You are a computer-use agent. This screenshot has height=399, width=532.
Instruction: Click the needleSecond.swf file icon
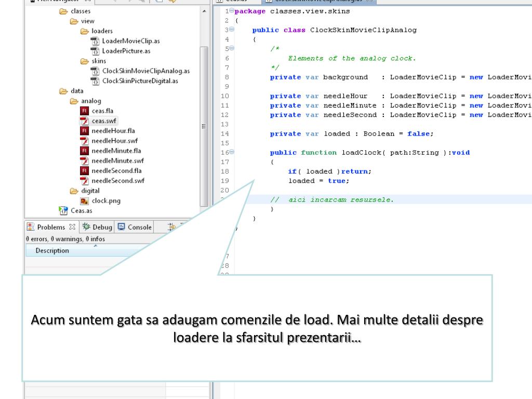(x=85, y=181)
